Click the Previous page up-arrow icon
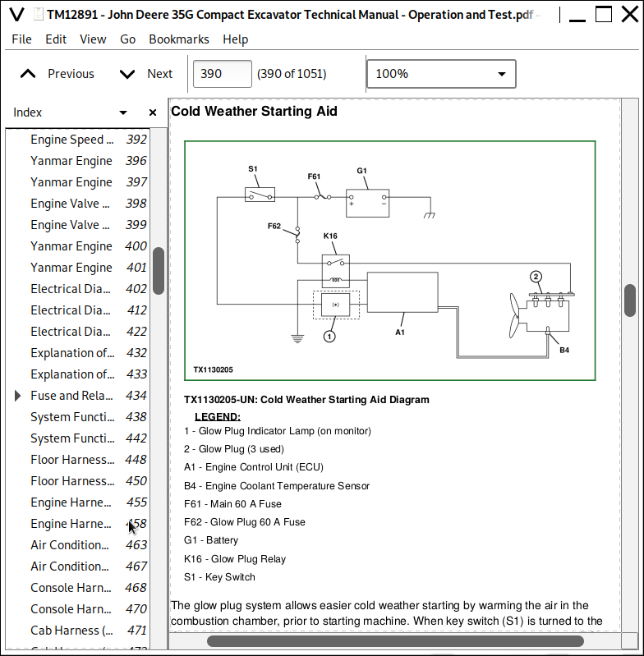 tap(28, 74)
